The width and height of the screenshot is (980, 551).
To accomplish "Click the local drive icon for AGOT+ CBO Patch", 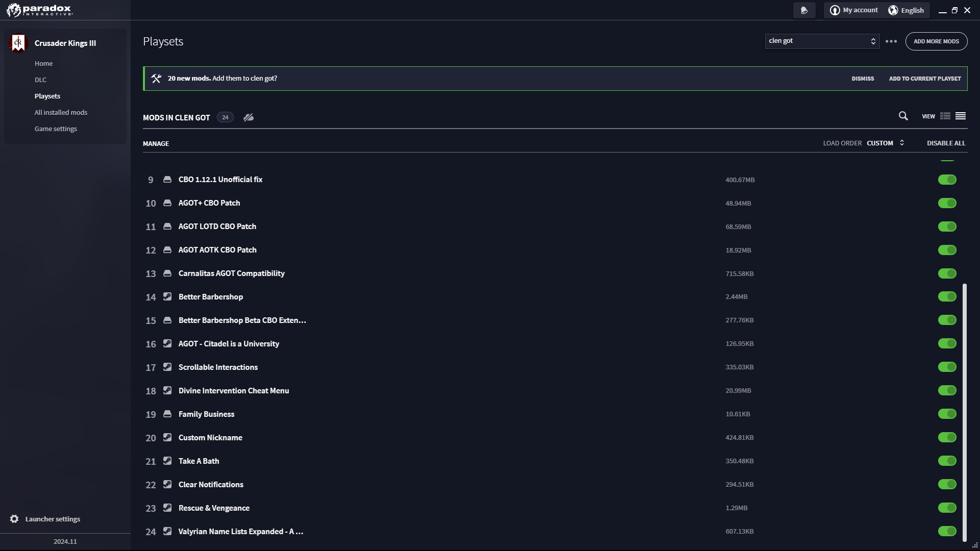I will click(167, 203).
